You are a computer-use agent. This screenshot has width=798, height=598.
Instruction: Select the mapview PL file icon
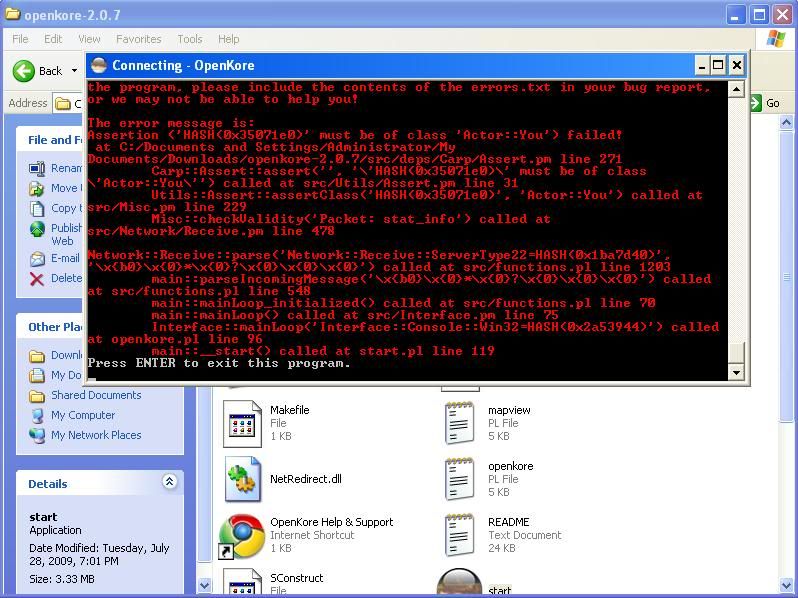460,423
